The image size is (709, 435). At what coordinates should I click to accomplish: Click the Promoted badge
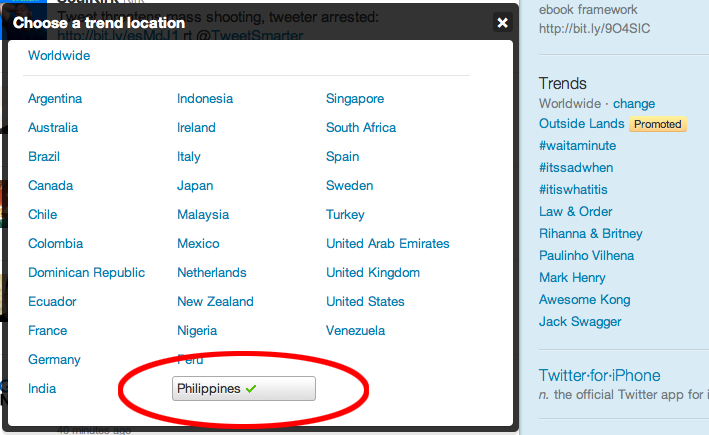tap(657, 124)
